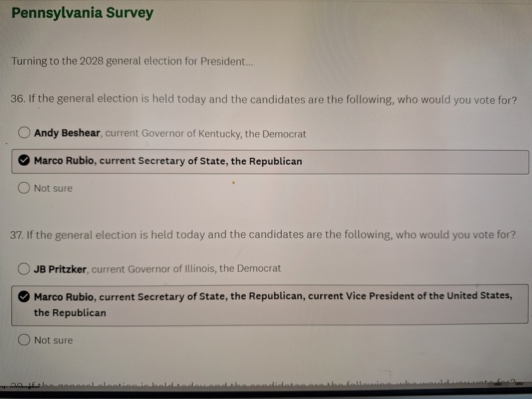Click the 2028 general election intro text
532x399 pixels.
[132, 61]
